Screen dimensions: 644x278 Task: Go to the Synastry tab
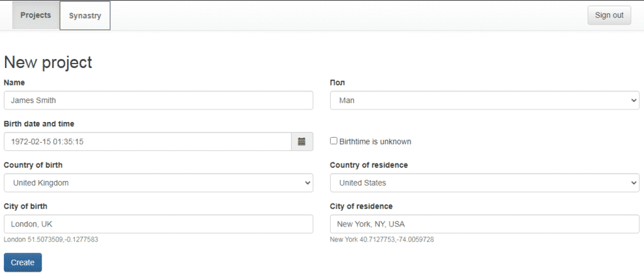coord(85,16)
